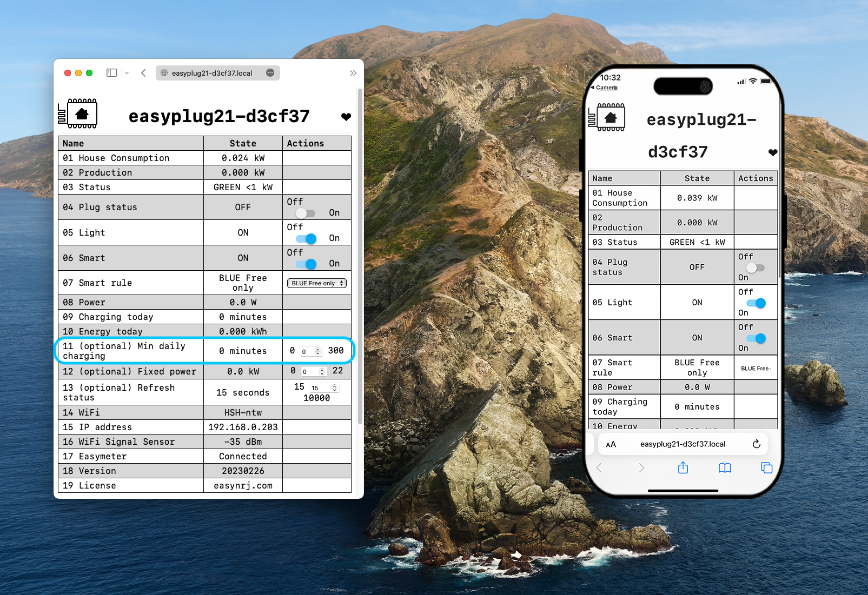Tap the reload icon in phone address bar
Viewport: 868px width, 595px height.
coord(757,444)
